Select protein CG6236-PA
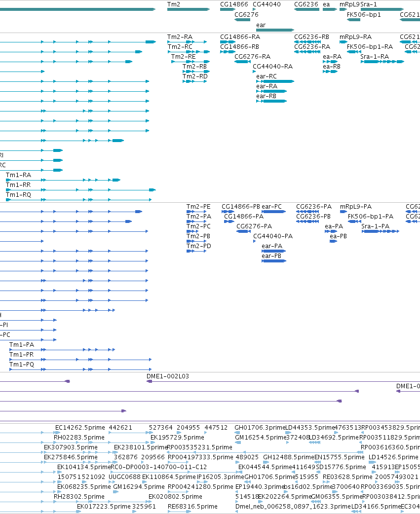The image size is (420, 514). click(x=307, y=212)
